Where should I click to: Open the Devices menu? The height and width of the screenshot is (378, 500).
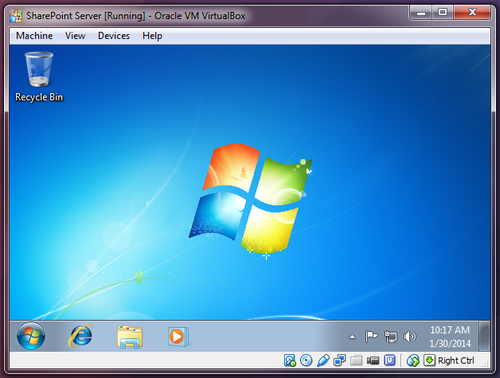click(114, 36)
